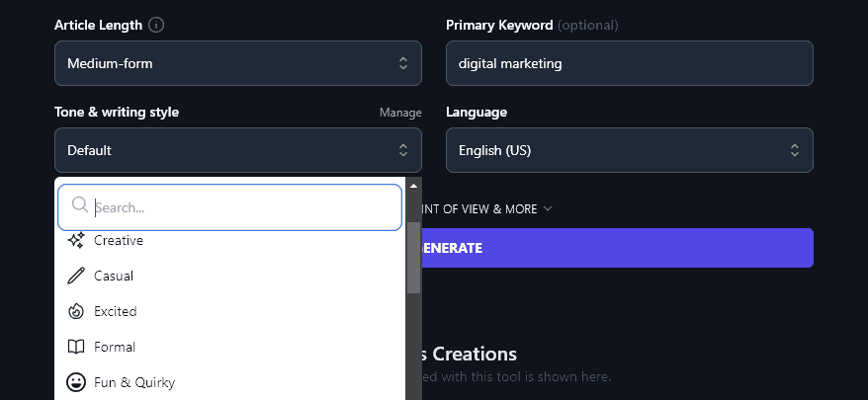Expand Point of View & More section
The height and width of the screenshot is (400, 868).
tap(484, 209)
